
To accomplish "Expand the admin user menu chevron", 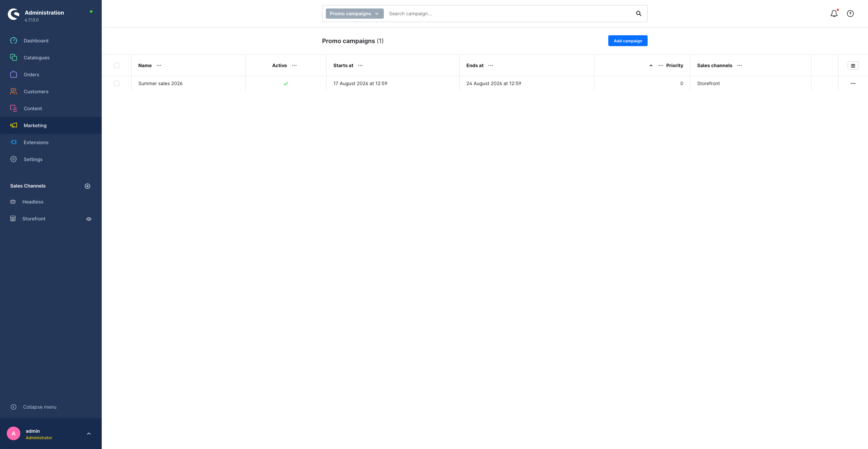I will [x=89, y=434].
